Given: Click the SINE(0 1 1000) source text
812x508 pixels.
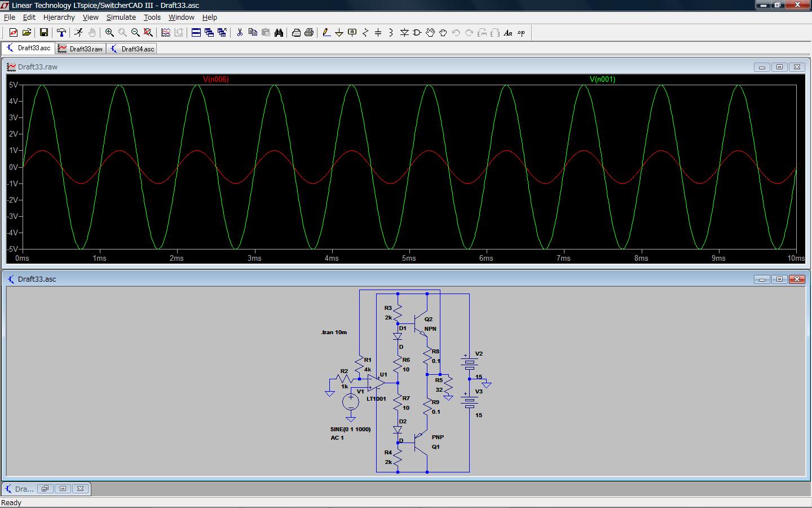Looking at the screenshot, I should pos(350,430).
